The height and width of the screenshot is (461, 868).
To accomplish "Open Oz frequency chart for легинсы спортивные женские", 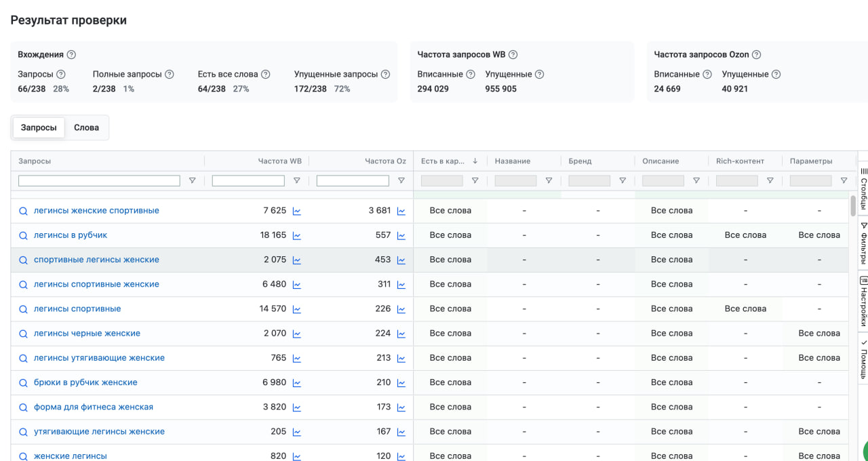I will (x=401, y=285).
